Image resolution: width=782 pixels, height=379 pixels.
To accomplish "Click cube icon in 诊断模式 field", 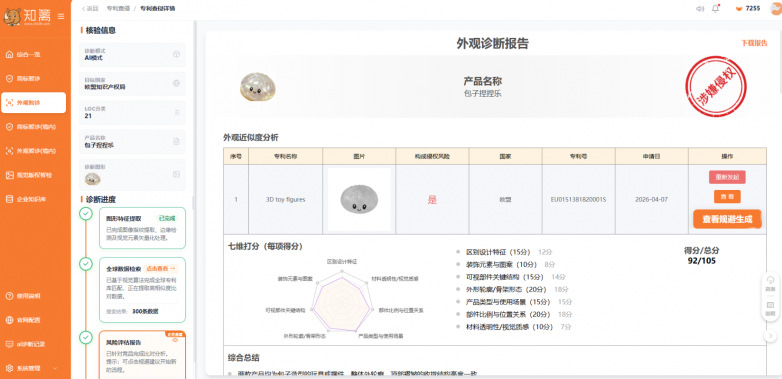I will click(x=176, y=54).
